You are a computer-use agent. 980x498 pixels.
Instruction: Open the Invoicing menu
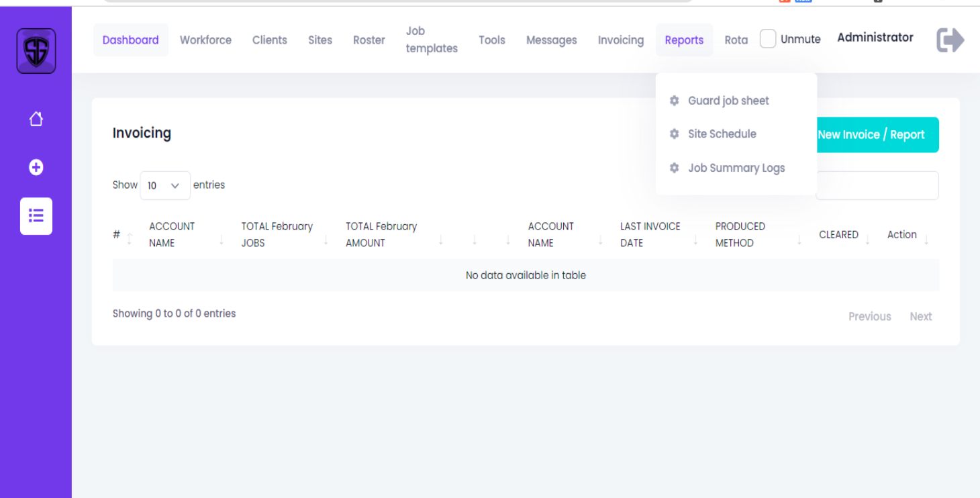[x=621, y=40]
